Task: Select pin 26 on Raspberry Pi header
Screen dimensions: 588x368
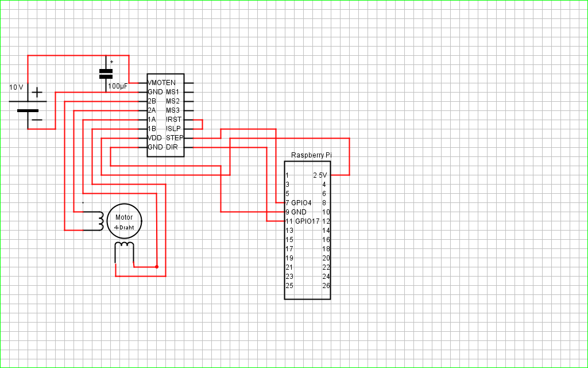Action: click(326, 285)
